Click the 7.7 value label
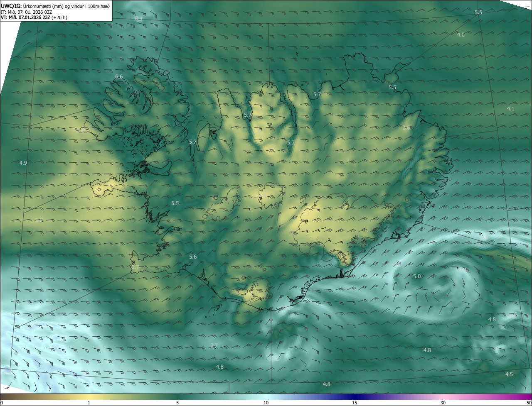Screen dimensions: 532x406 [x=214, y=346]
